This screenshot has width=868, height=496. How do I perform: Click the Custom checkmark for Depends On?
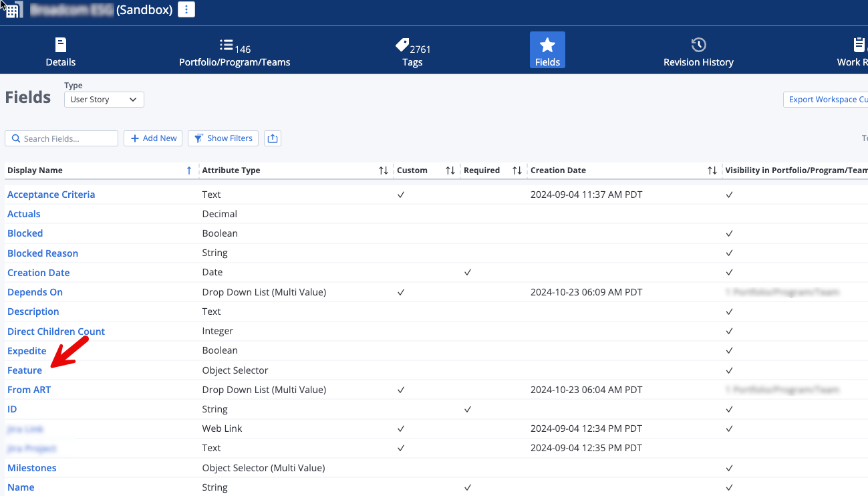401,292
